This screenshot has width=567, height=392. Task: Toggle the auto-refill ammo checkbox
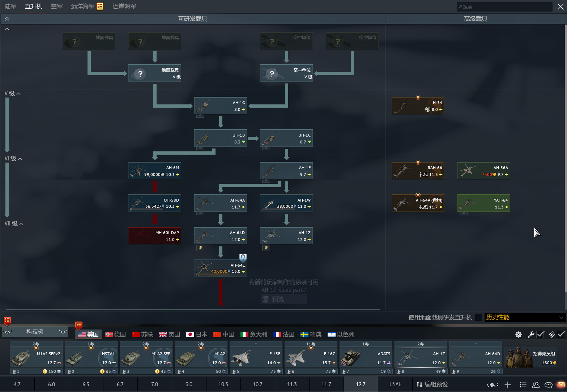point(561,335)
